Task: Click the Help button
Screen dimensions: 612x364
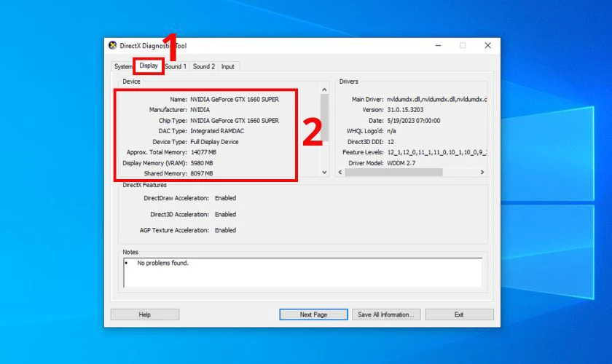Action: [145, 314]
